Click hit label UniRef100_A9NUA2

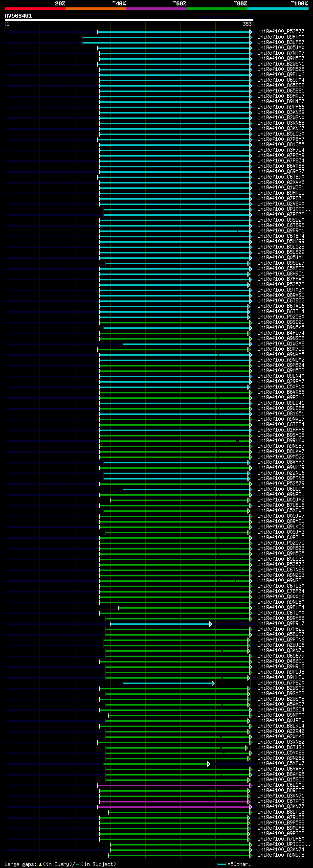click(281, 360)
